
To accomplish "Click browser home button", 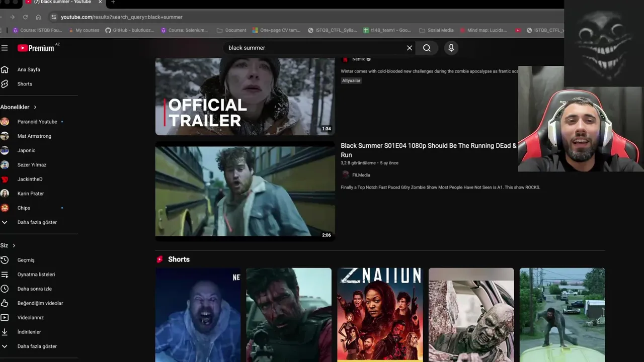I will [x=38, y=17].
